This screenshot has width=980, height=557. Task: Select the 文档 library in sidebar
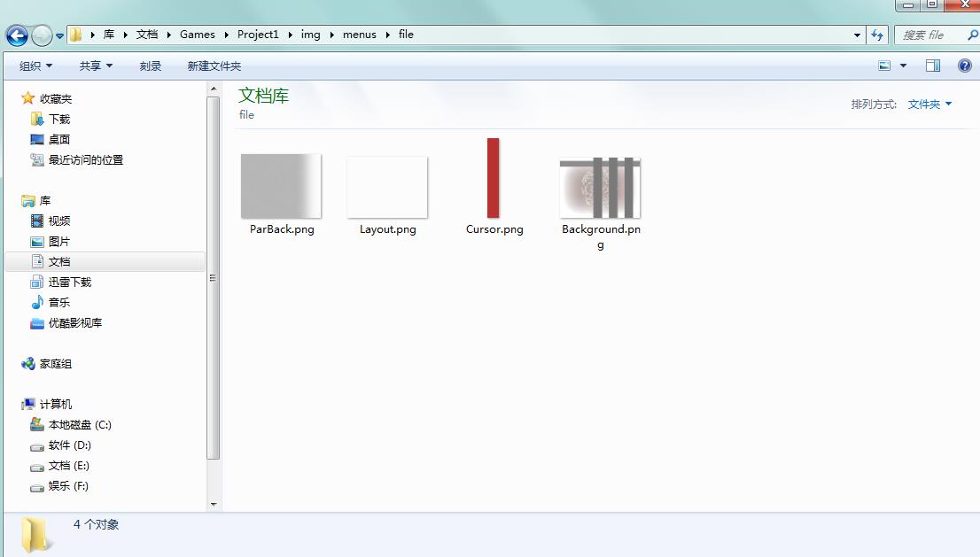click(105, 261)
